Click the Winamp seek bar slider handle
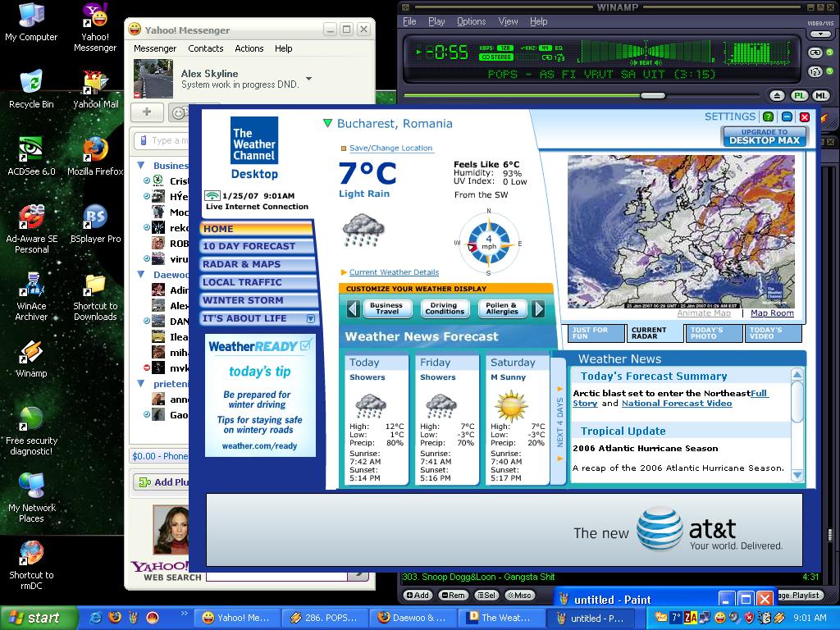This screenshot has height=630, width=840. coord(652,96)
